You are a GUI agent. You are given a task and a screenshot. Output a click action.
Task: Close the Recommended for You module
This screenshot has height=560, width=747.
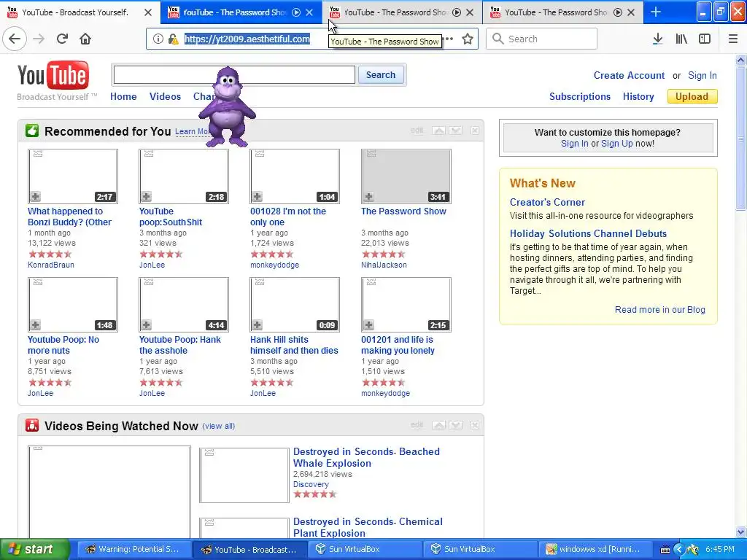(x=474, y=131)
